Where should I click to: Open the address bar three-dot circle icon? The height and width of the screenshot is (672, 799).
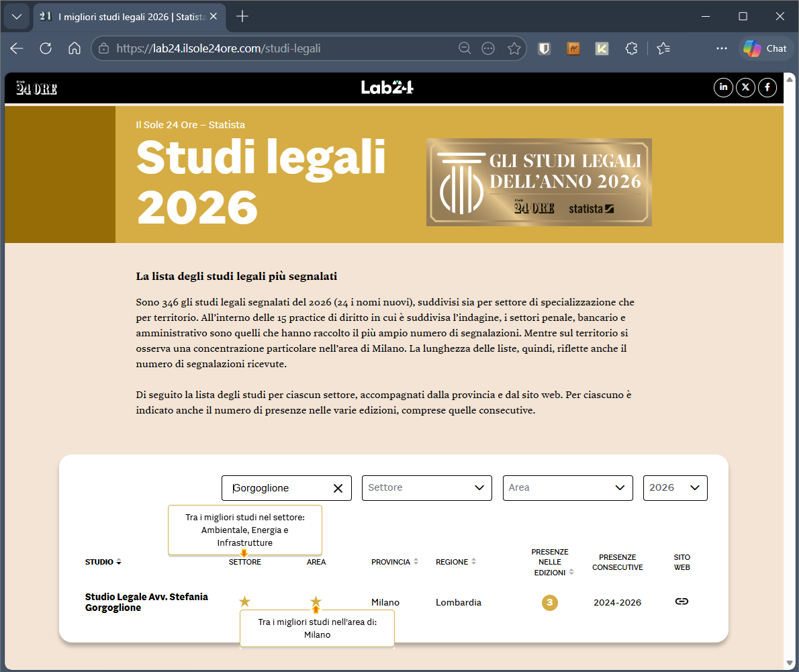488,48
